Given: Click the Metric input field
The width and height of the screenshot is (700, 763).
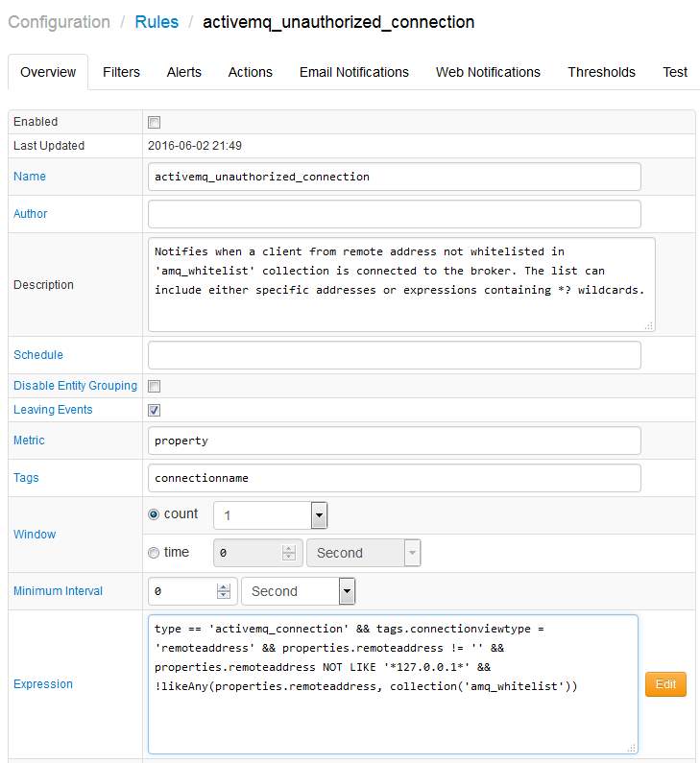Looking at the screenshot, I should pyautogui.click(x=395, y=441).
